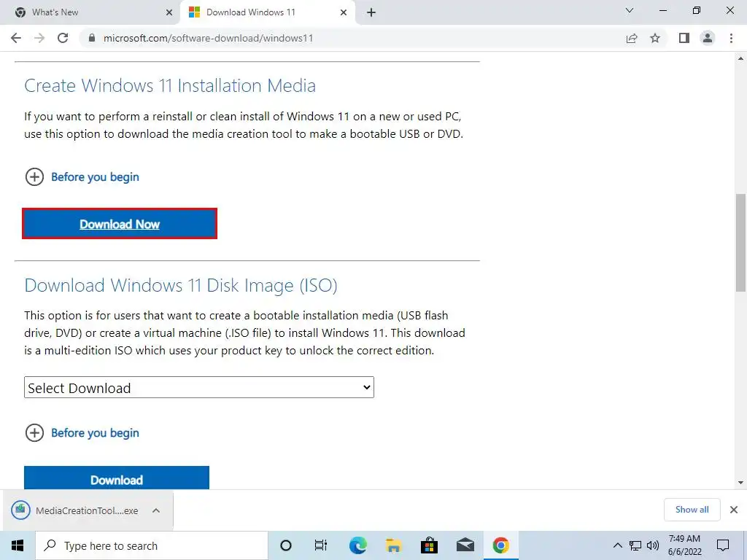
Task: Open volume control tray icon
Action: pyautogui.click(x=653, y=545)
